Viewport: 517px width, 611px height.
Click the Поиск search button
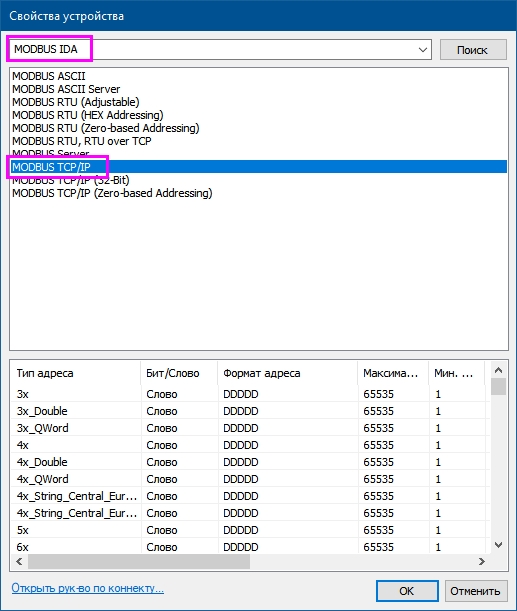pyautogui.click(x=473, y=50)
